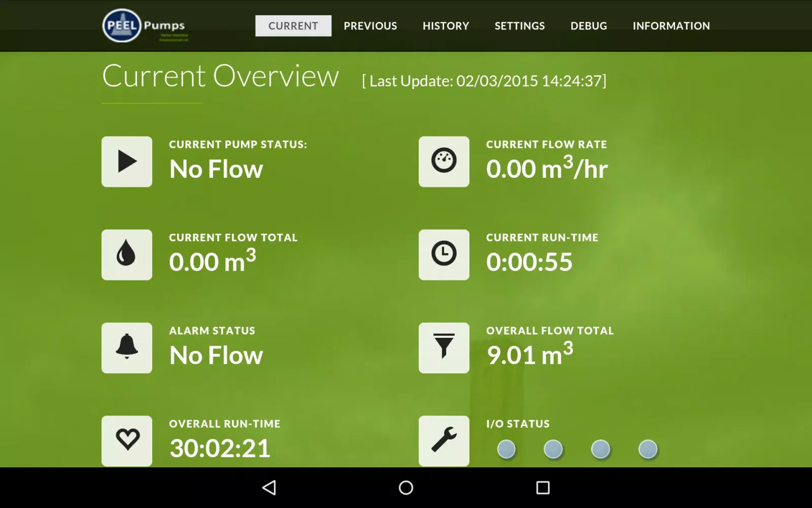Image resolution: width=812 pixels, height=508 pixels.
Task: Tap the Android back button
Action: [269, 488]
